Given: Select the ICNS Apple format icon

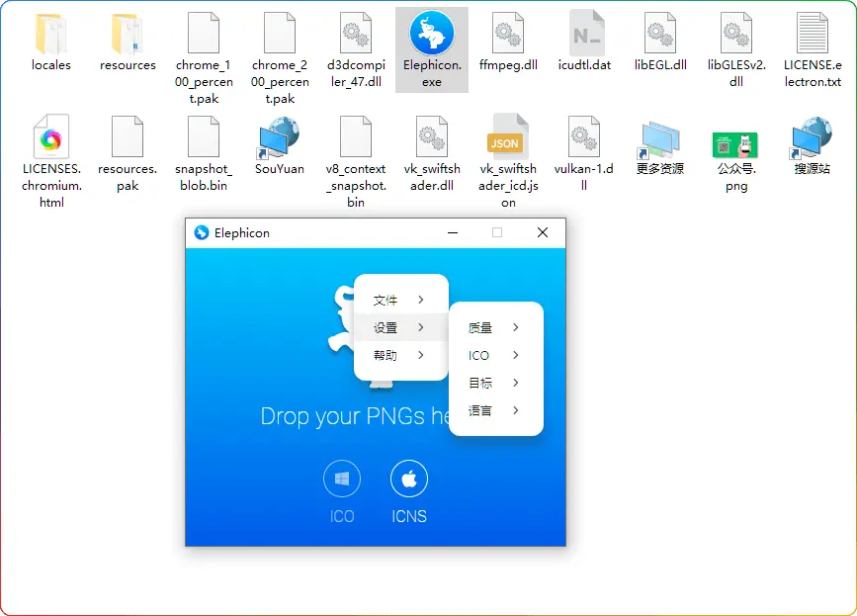Looking at the screenshot, I should pyautogui.click(x=409, y=480).
